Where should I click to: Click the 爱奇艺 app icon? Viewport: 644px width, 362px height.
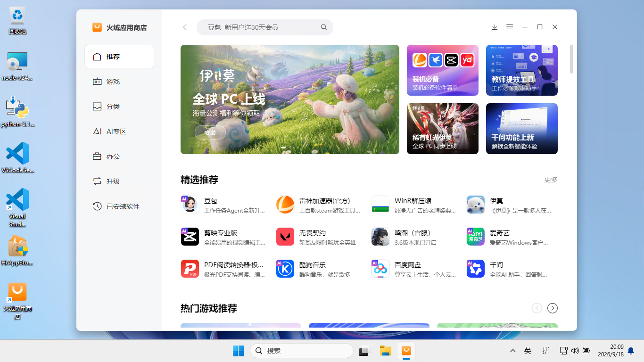tap(476, 237)
